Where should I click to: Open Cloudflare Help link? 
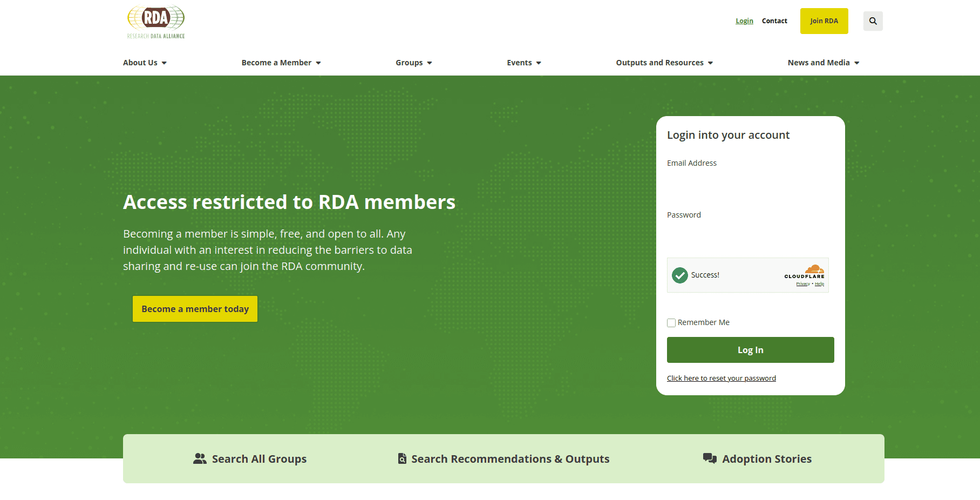click(x=819, y=284)
